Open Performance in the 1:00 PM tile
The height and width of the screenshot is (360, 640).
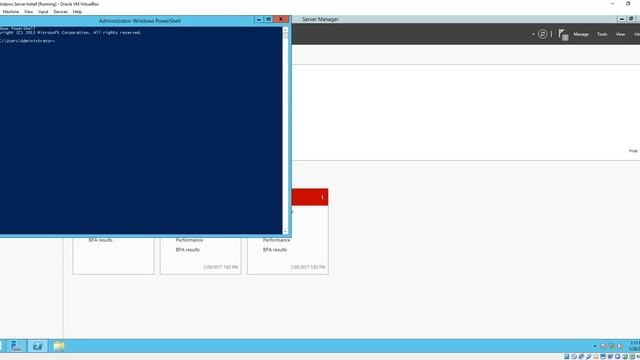coord(189,240)
